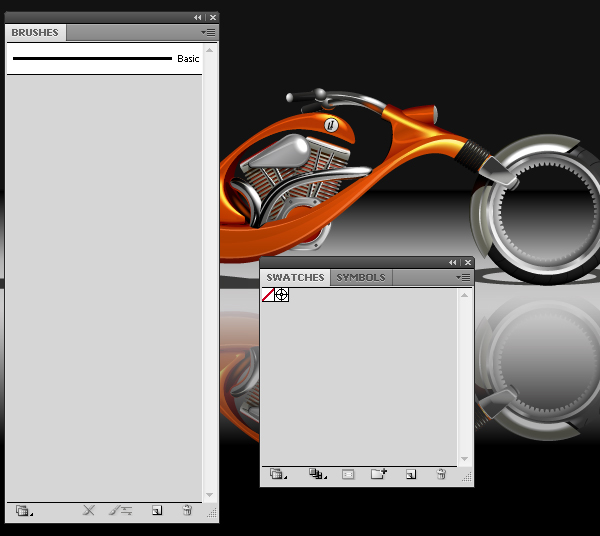Viewport: 600px width, 536px height.
Task: Select the Swatches tab
Action: 295,277
